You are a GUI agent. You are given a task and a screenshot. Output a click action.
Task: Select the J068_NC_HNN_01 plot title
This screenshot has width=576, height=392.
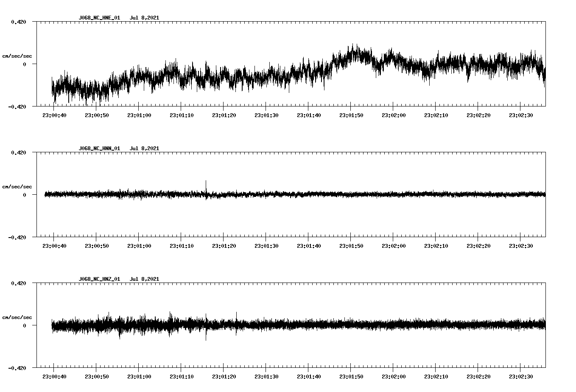[x=99, y=148]
